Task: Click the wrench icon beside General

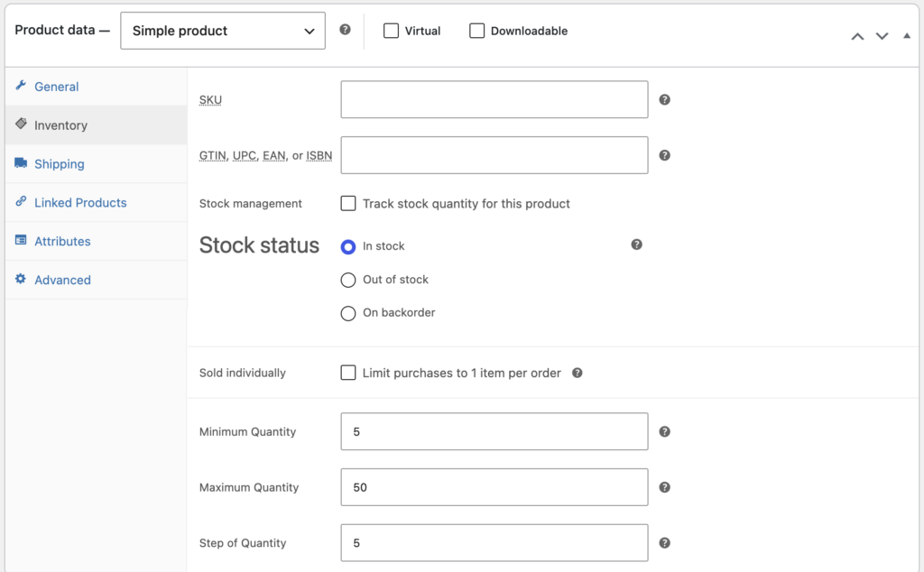Action: click(21, 86)
